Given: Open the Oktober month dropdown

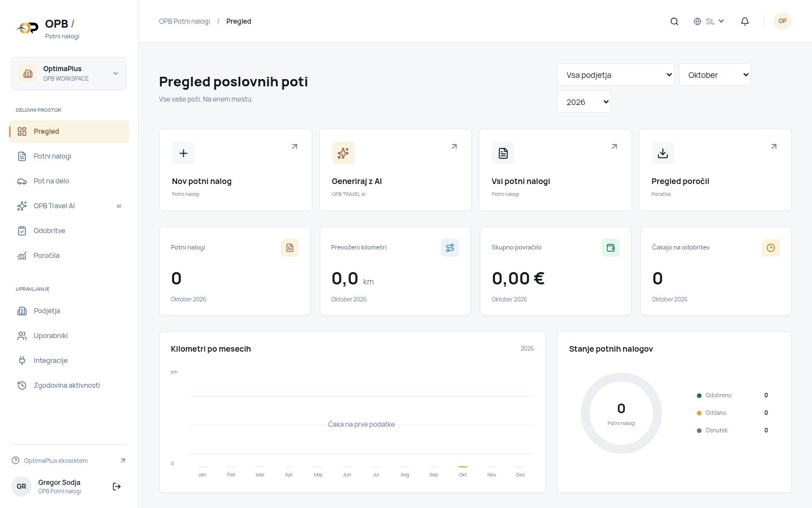Looking at the screenshot, I should (x=715, y=75).
